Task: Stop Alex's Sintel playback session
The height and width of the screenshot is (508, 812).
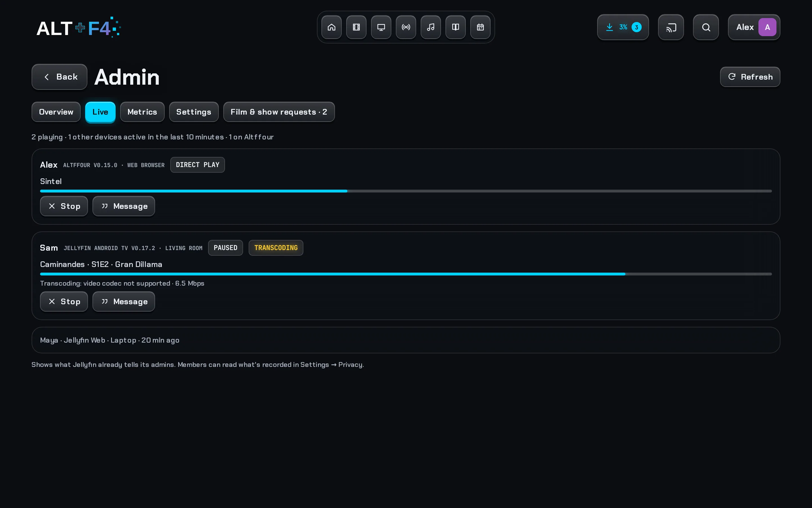Action: (64, 206)
